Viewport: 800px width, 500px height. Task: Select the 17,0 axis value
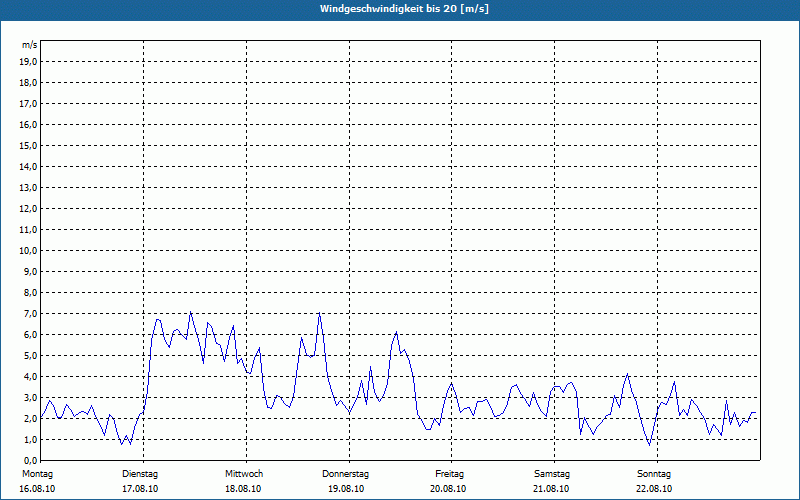pyautogui.click(x=29, y=104)
